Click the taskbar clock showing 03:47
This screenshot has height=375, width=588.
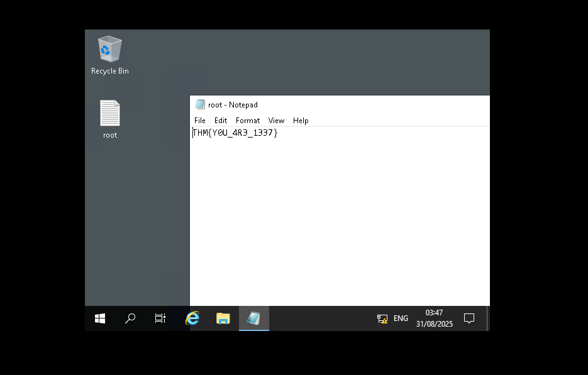[x=434, y=318]
